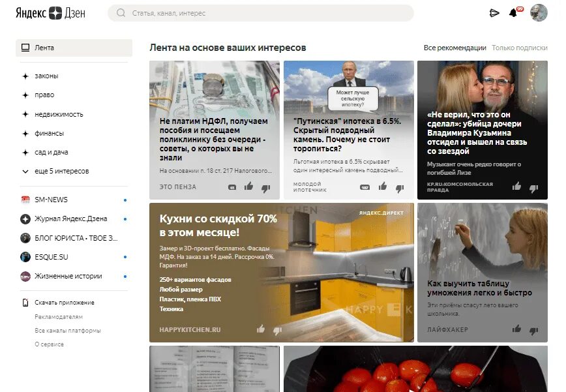The height and width of the screenshot is (392, 566).
Task: Click KP.RU:КОМСОМОЛЬСКАЯ ПРАВДА source label
Action: [x=460, y=187]
